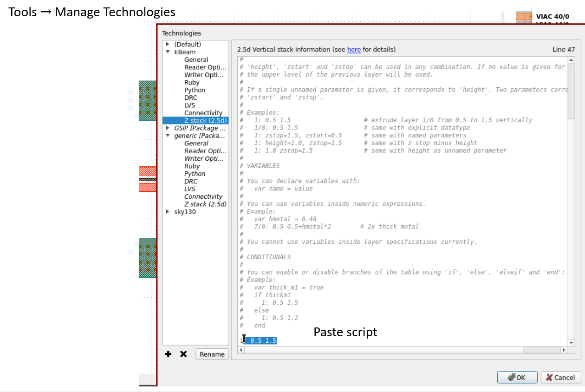The image size is (585, 392).
Task: Collapse the EBeam technology node
Action: coord(168,52)
